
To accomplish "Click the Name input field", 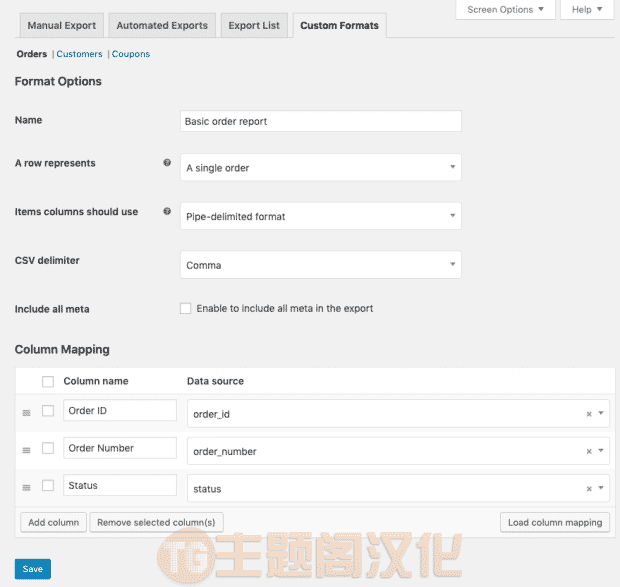I will 321,121.
